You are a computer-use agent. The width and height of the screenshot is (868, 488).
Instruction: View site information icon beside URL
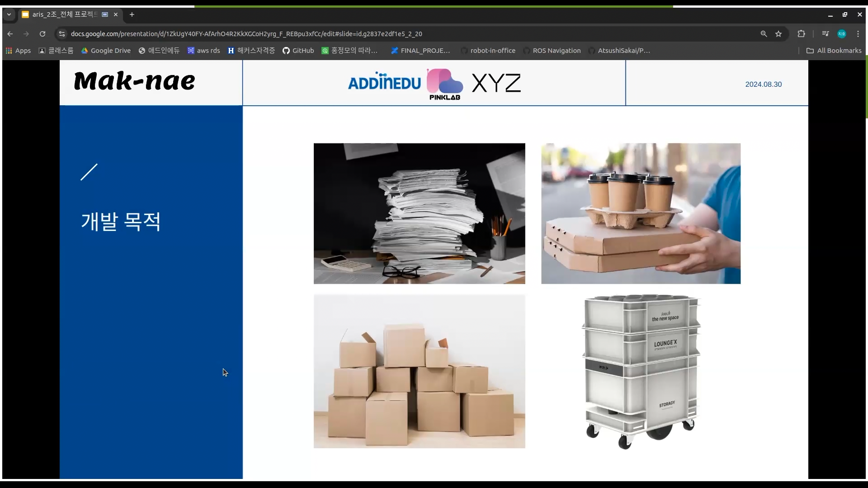62,34
